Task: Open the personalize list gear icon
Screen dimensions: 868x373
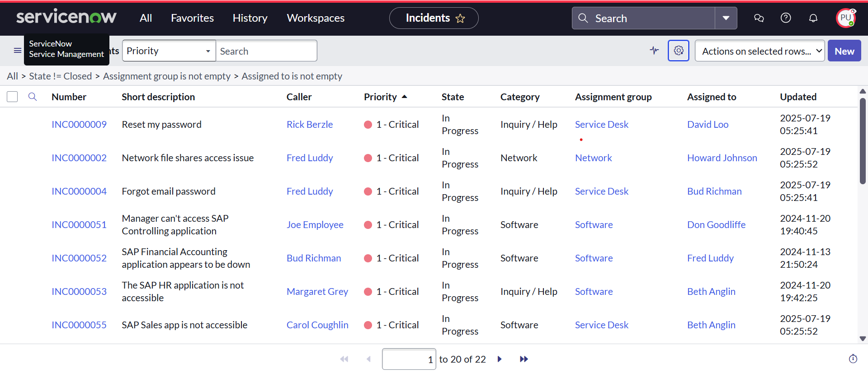Action: pyautogui.click(x=678, y=51)
